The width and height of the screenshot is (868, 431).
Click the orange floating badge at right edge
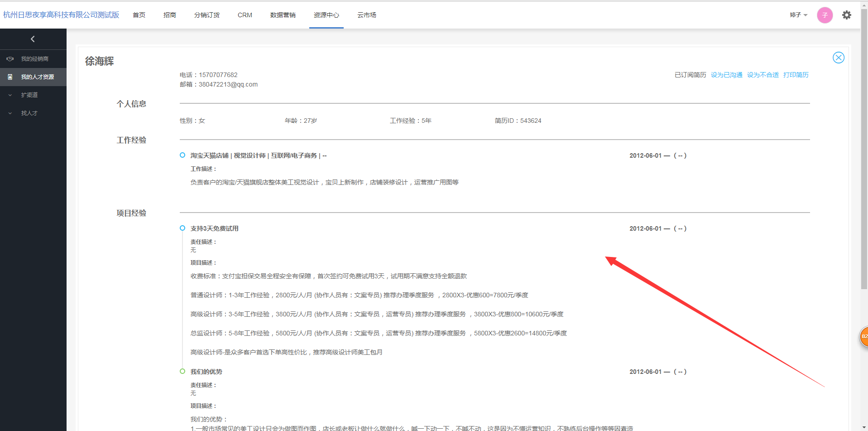pyautogui.click(x=864, y=336)
